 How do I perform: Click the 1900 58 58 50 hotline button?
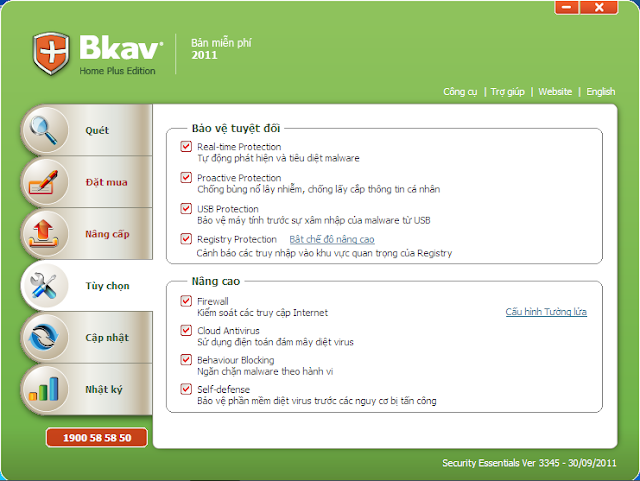tap(97, 438)
